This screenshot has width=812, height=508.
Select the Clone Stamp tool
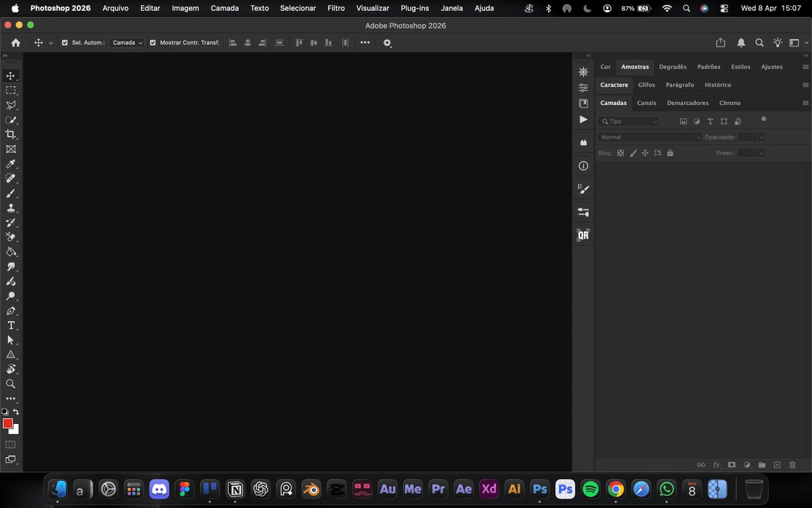coord(11,208)
